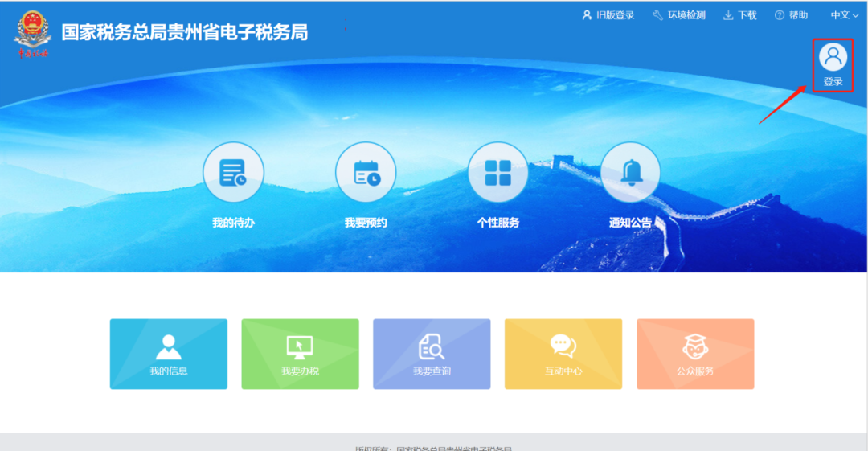Click 下载 download link
The width and height of the screenshot is (868, 451).
[739, 15]
